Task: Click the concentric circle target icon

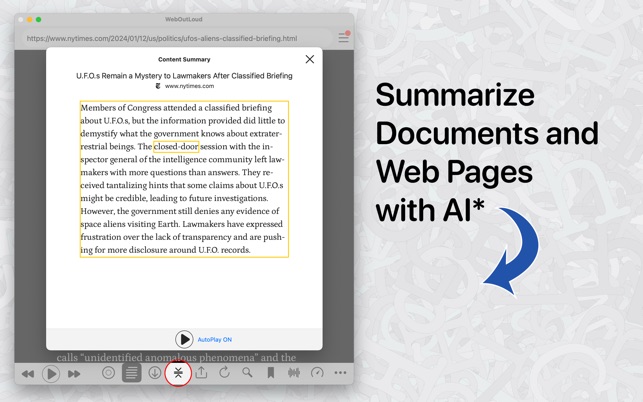Action: coord(108,372)
